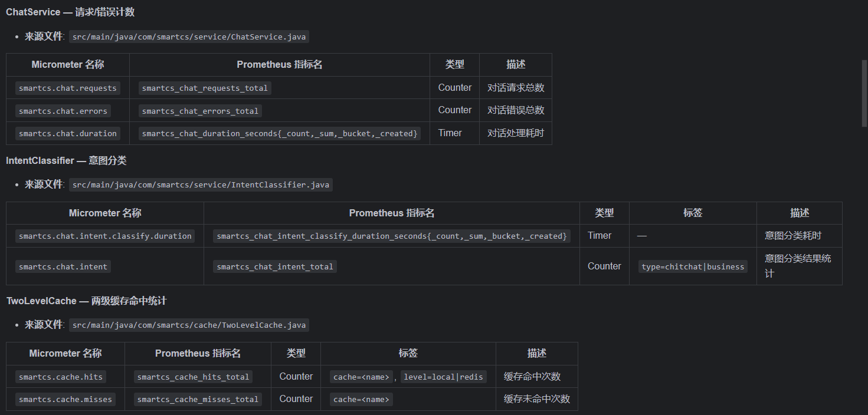Click smartcs_chat_requests_total metric name
The image size is (868, 415).
click(205, 88)
